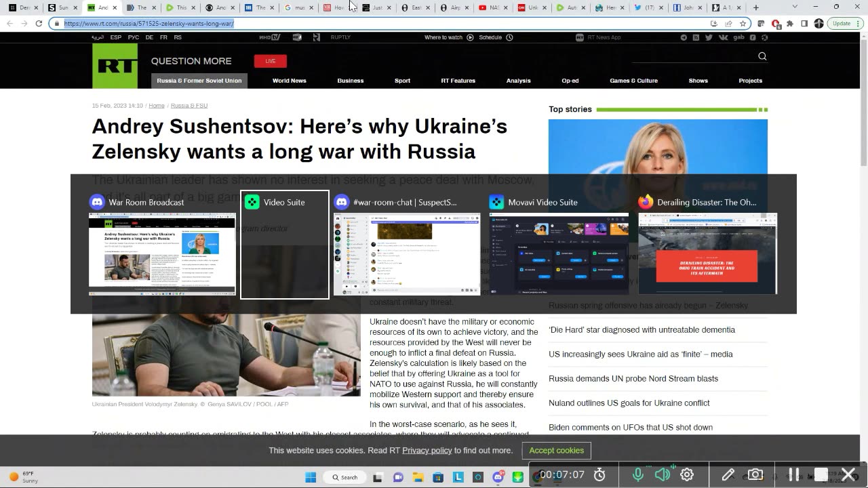Screen dimensions: 868x488
Task: Open the Home breadcrumb link
Action: pos(157,106)
